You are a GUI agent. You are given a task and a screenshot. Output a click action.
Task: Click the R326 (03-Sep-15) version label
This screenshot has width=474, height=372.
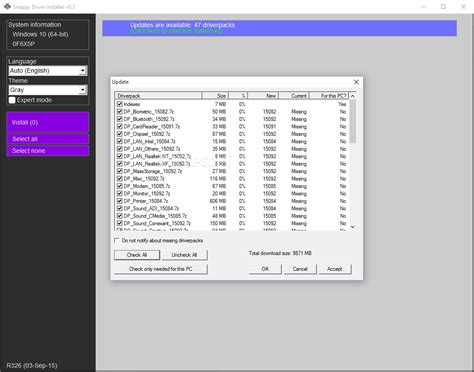point(32,366)
